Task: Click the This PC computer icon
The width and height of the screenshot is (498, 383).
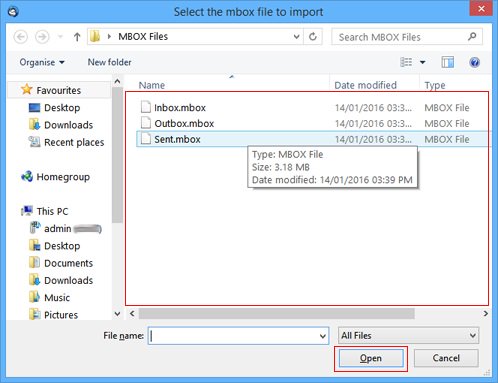Action: [x=27, y=211]
